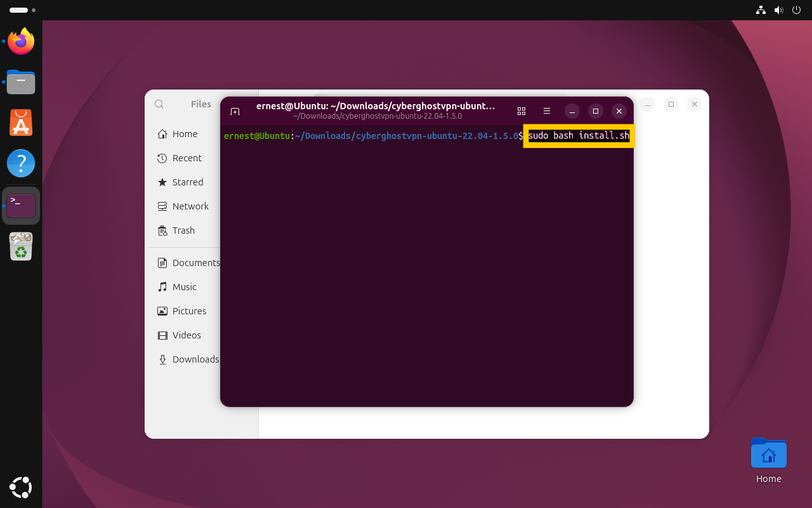Minimize the terminal window
The width and height of the screenshot is (812, 508).
(x=572, y=111)
